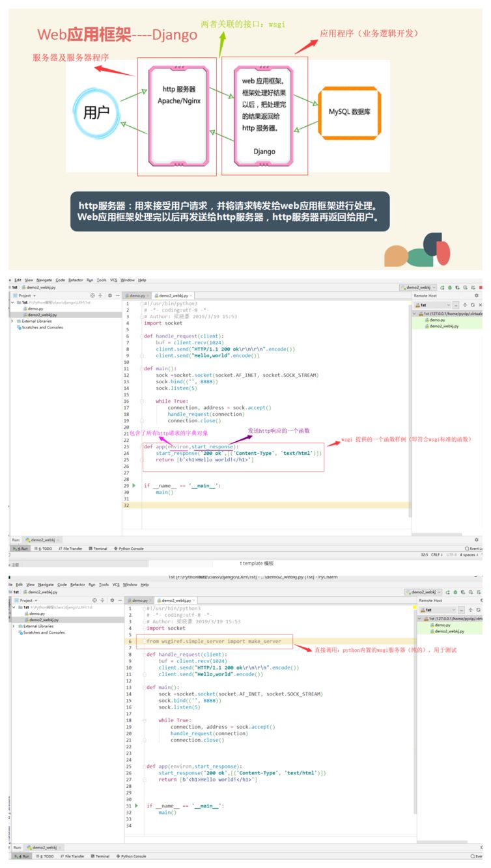The image size is (491, 868).
Task: Select Scratches and Consoles in lower Project tree
Action: point(42,632)
